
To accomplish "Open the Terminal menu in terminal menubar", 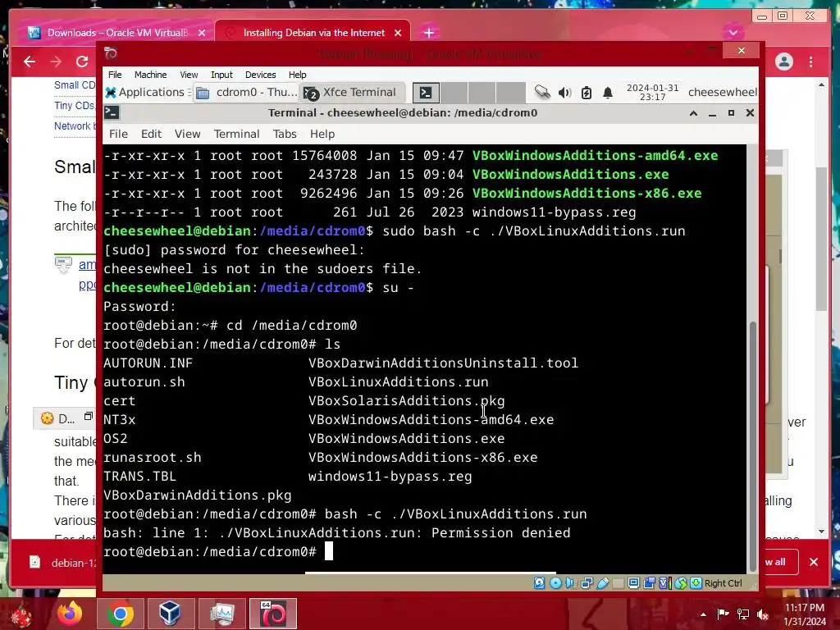I will tap(236, 134).
